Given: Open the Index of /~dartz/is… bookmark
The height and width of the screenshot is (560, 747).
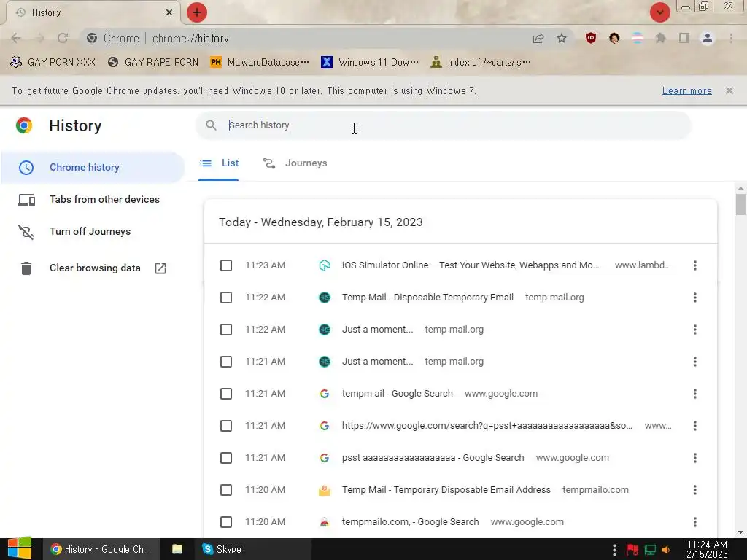Looking at the screenshot, I should point(480,63).
